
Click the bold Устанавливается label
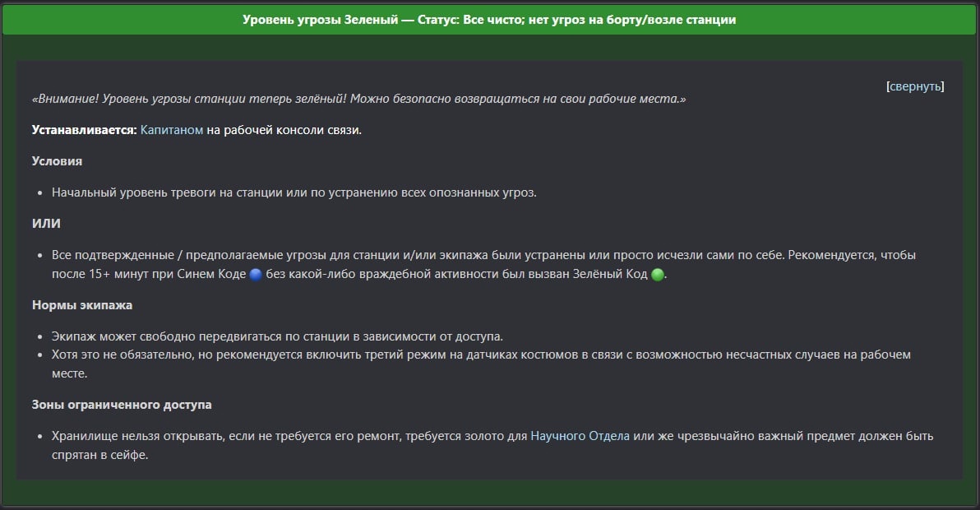point(84,130)
